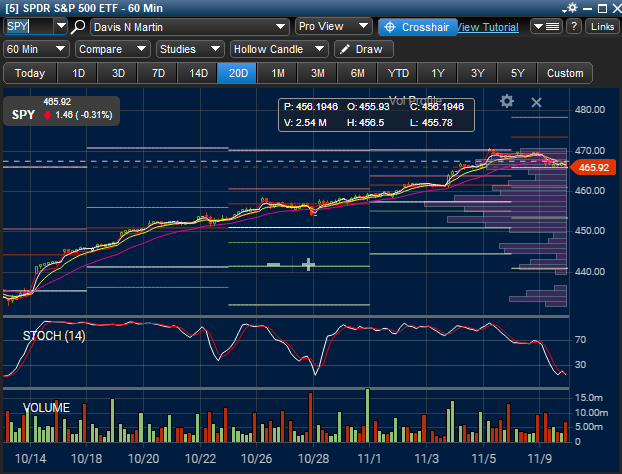The width and height of the screenshot is (622, 474).
Task: Click the 440.00 price axis label
Action: [590, 272]
